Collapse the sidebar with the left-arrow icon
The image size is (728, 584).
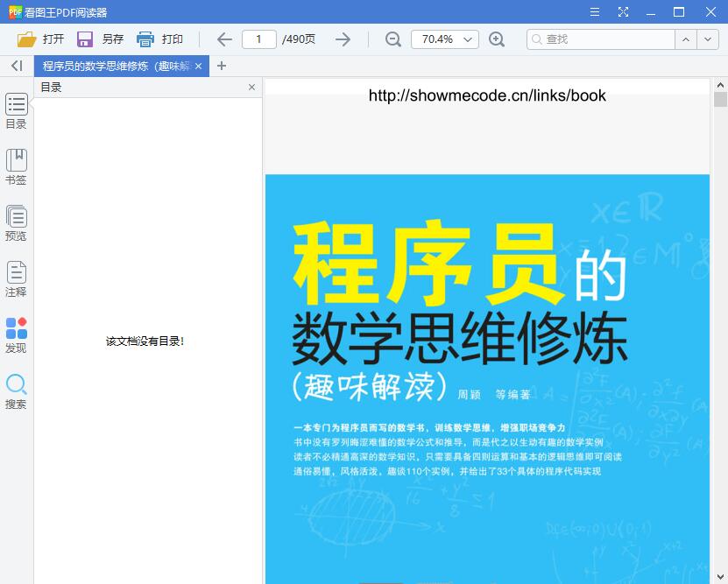17,66
